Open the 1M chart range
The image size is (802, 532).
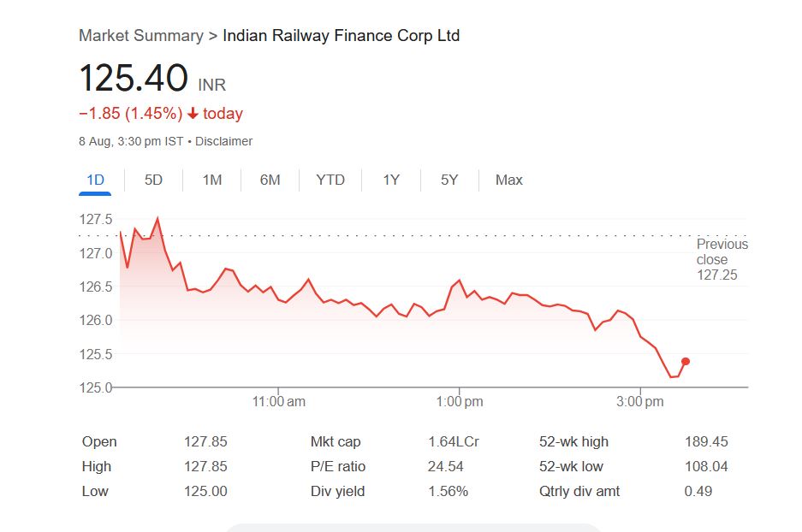(212, 180)
